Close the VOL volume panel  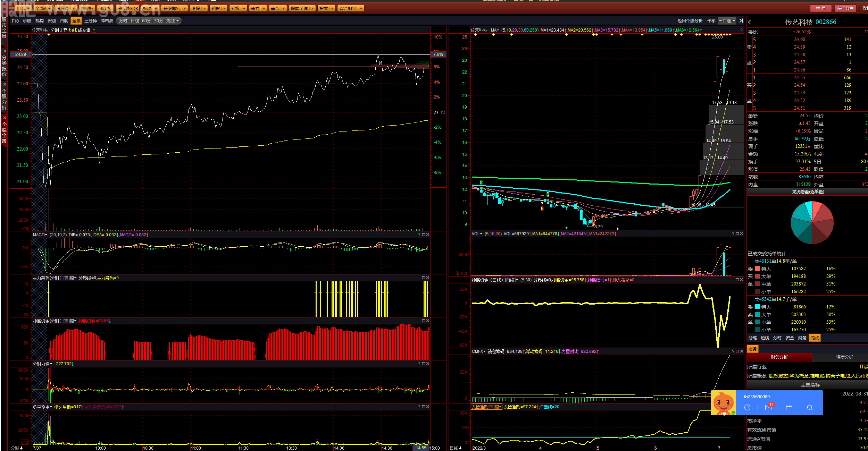pyautogui.click(x=742, y=234)
